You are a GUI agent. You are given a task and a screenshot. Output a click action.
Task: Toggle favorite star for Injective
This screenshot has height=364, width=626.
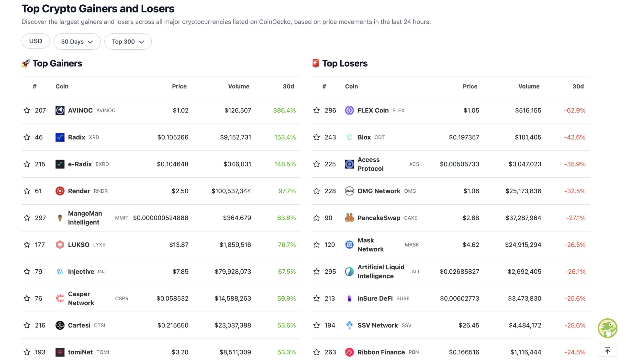27,271
